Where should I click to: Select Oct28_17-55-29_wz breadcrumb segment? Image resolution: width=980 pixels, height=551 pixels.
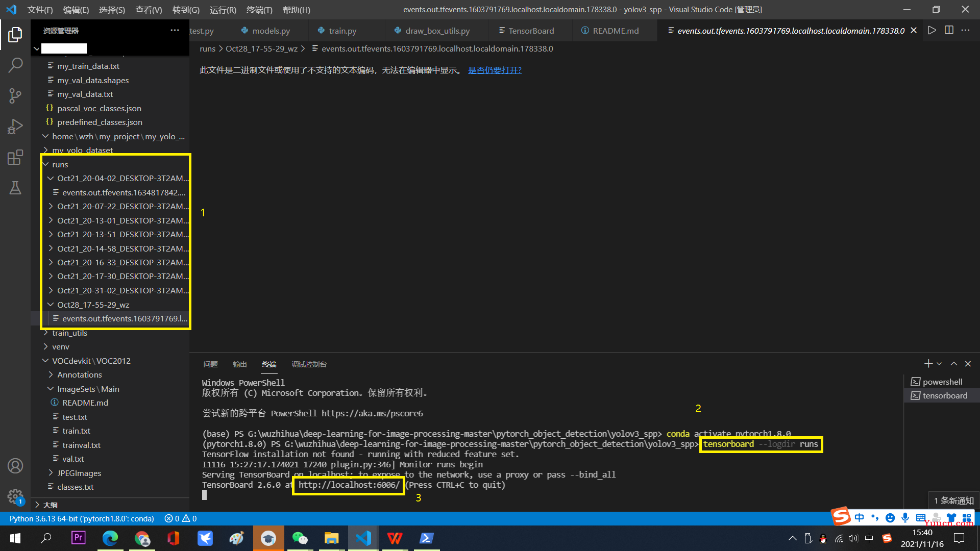[261, 48]
